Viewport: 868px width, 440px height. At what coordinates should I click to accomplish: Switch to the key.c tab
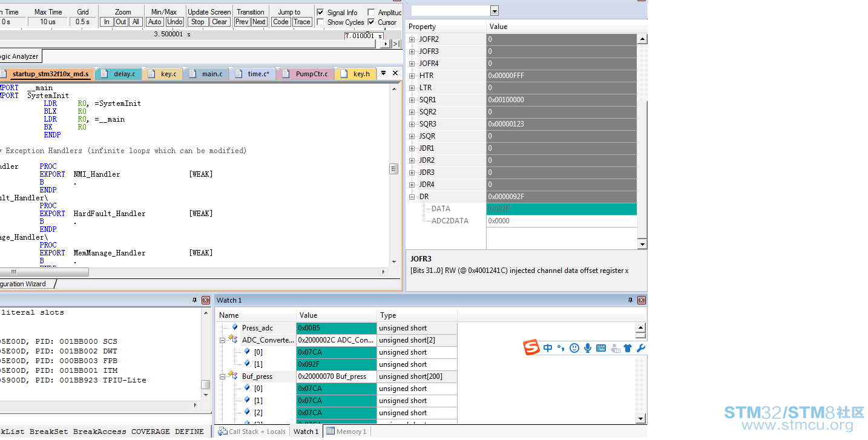coord(163,74)
